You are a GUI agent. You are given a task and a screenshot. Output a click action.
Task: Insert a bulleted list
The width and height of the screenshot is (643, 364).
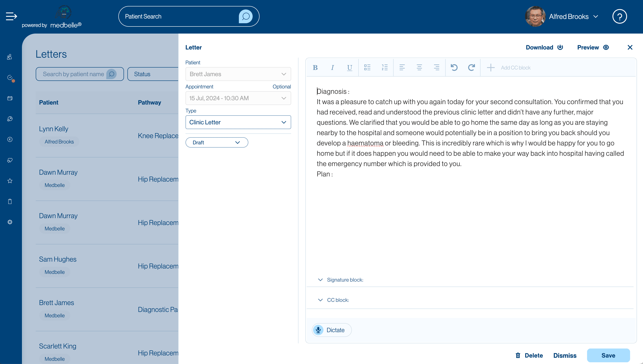[x=367, y=68]
